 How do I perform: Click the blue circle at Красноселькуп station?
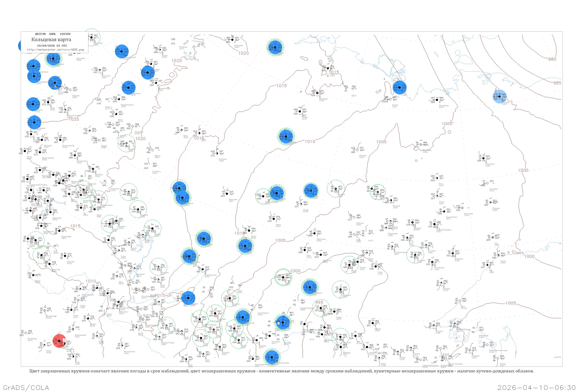pos(122,52)
